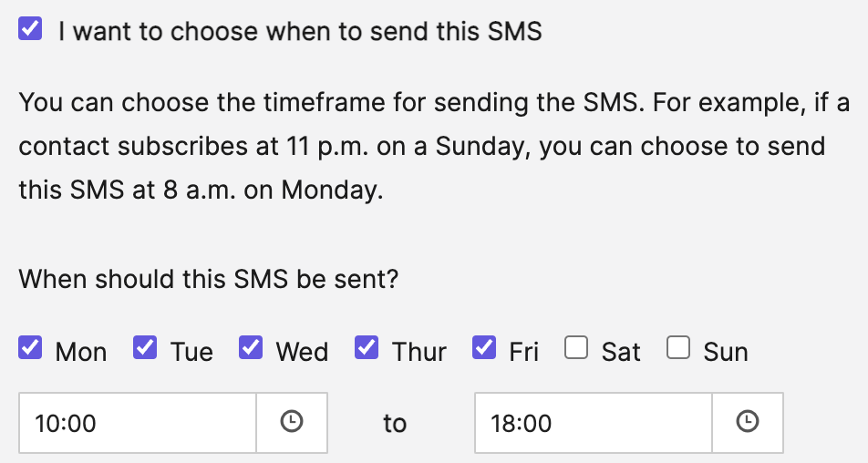Disable the Wed checkbox box
The image size is (868, 463).
pyautogui.click(x=251, y=348)
